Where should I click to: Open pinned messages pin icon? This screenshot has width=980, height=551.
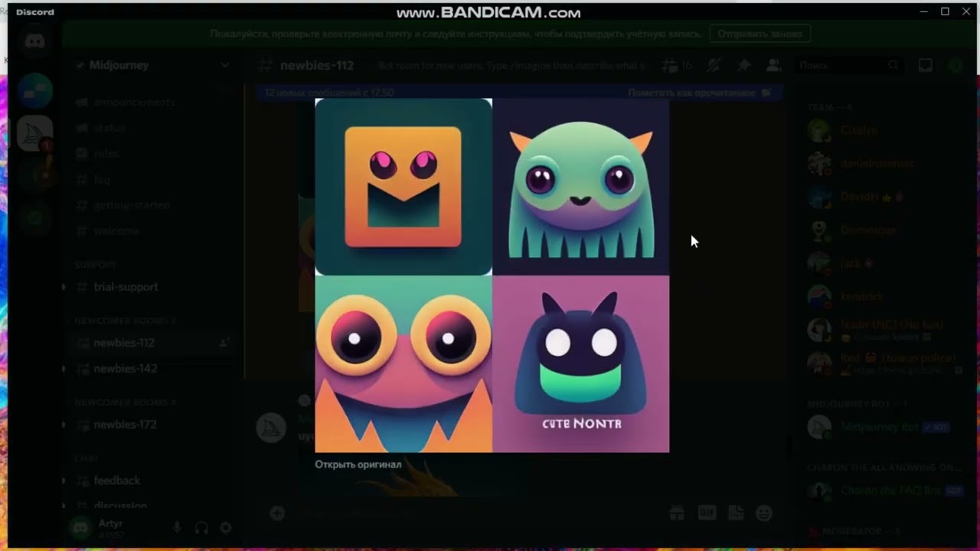pyautogui.click(x=743, y=66)
